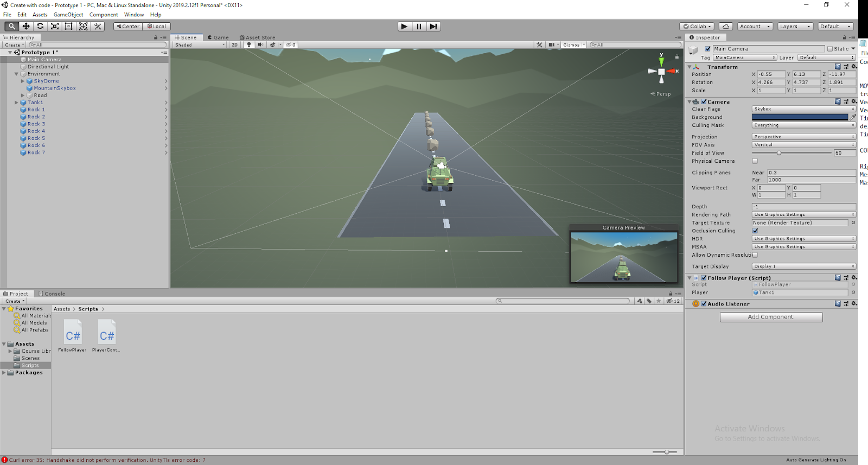
Task: Open Clear Flags Skybox dropdown
Action: coord(803,109)
